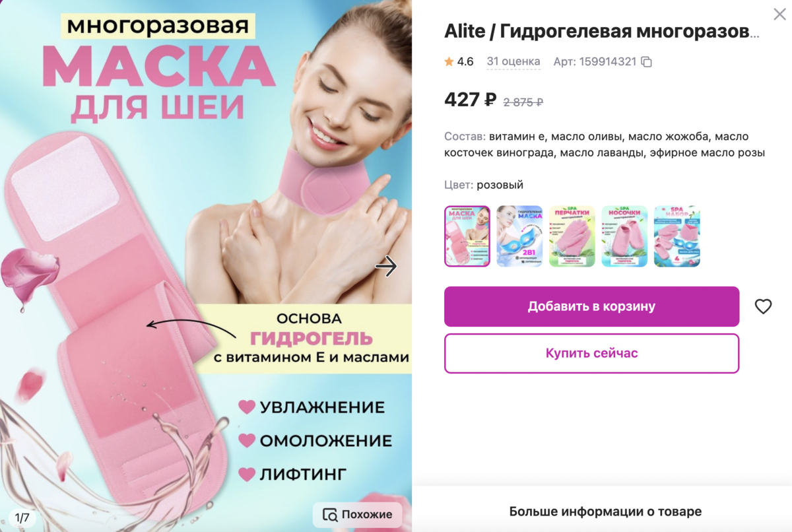Click the orange rating star icon
The width and height of the screenshot is (792, 532).
(x=449, y=61)
